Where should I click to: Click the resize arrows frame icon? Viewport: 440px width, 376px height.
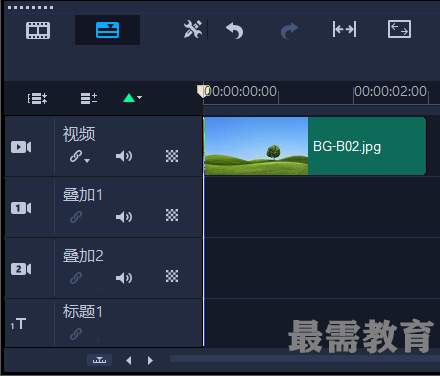pos(399,29)
